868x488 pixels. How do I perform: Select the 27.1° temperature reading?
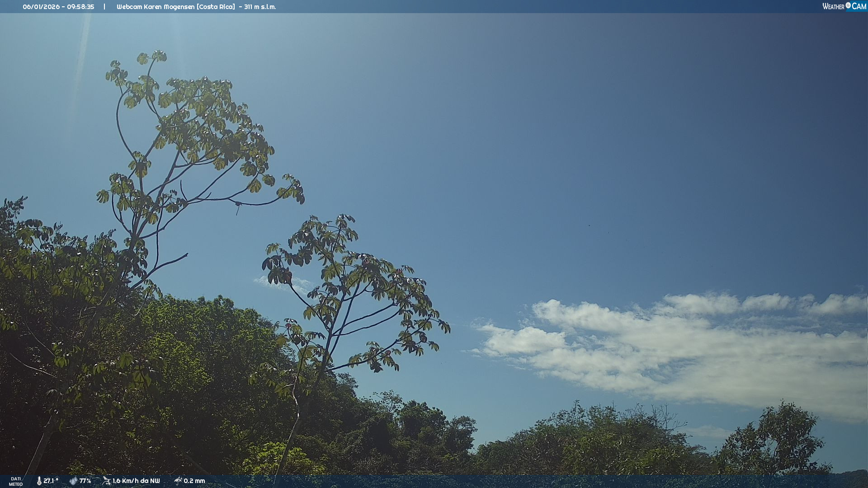pyautogui.click(x=51, y=481)
